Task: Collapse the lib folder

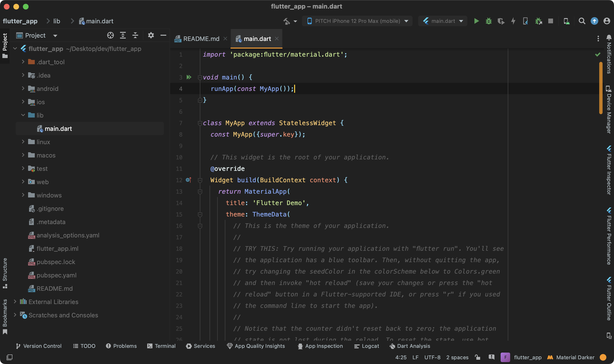Action: pyautogui.click(x=23, y=115)
